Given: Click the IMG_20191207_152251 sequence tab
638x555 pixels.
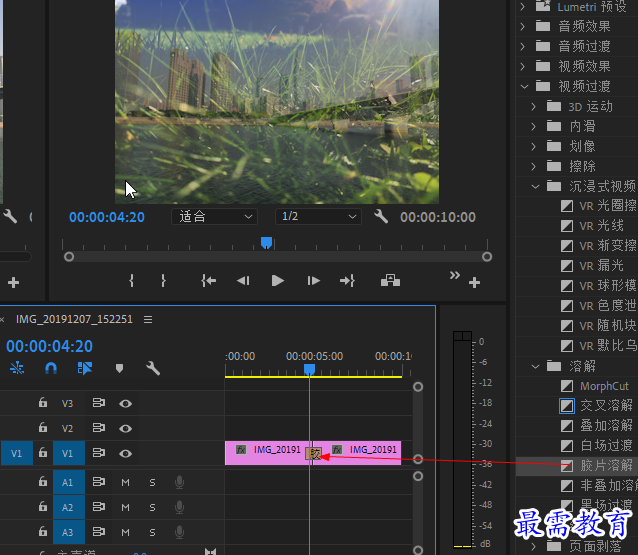Looking at the screenshot, I should coord(74,319).
